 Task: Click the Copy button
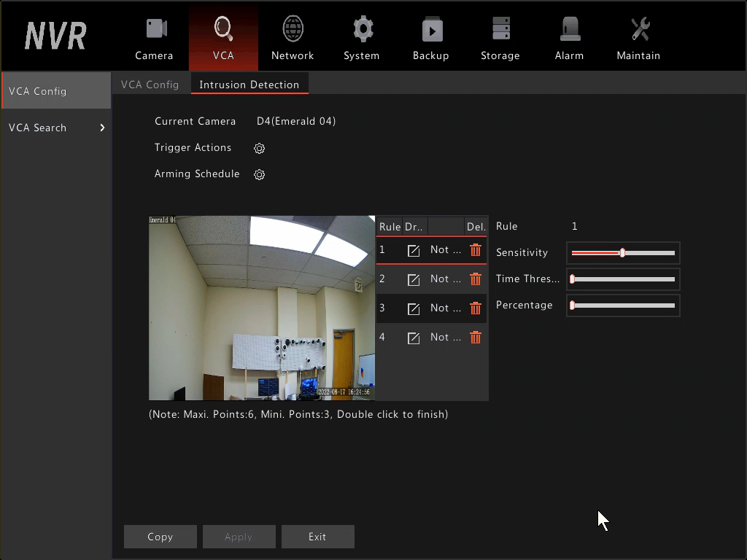click(x=160, y=537)
